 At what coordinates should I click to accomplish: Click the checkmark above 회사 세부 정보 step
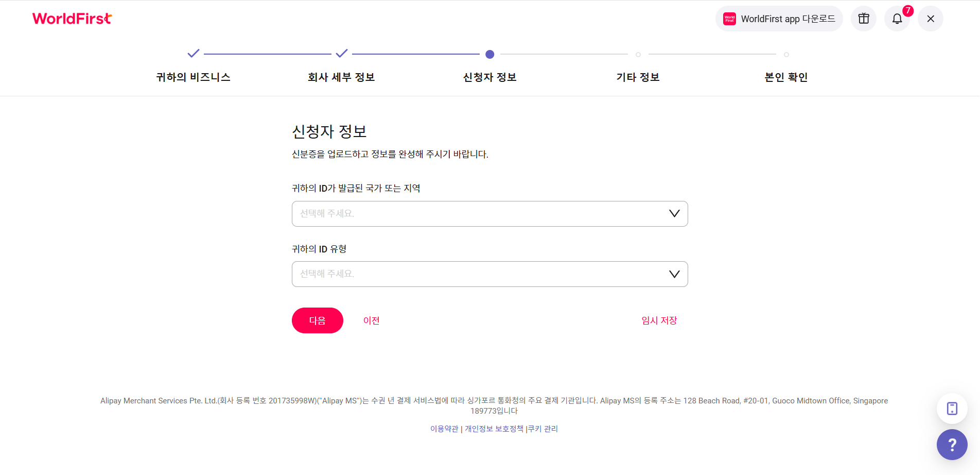tap(342, 53)
